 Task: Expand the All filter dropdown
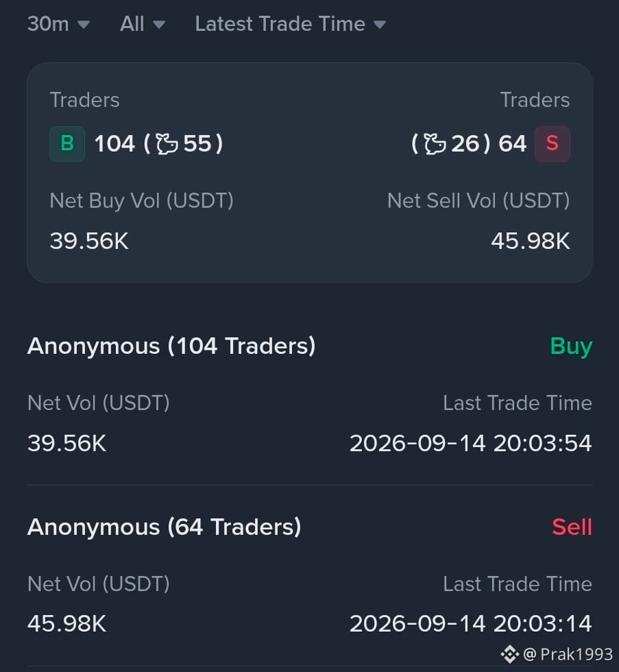(x=143, y=24)
